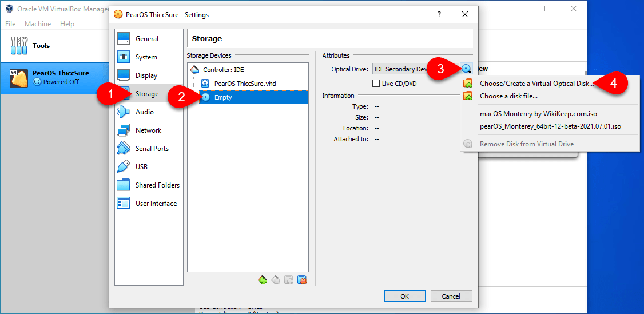The image size is (644, 314).
Task: Click the Settings dialog title bar icon
Action: pyautogui.click(x=118, y=15)
